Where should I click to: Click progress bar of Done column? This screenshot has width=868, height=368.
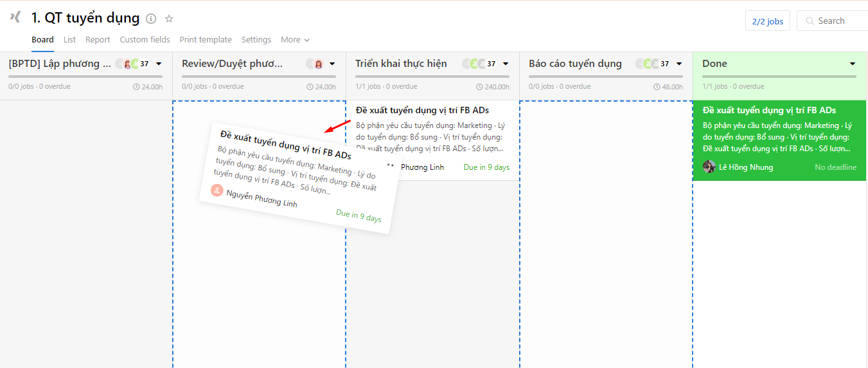click(x=779, y=77)
